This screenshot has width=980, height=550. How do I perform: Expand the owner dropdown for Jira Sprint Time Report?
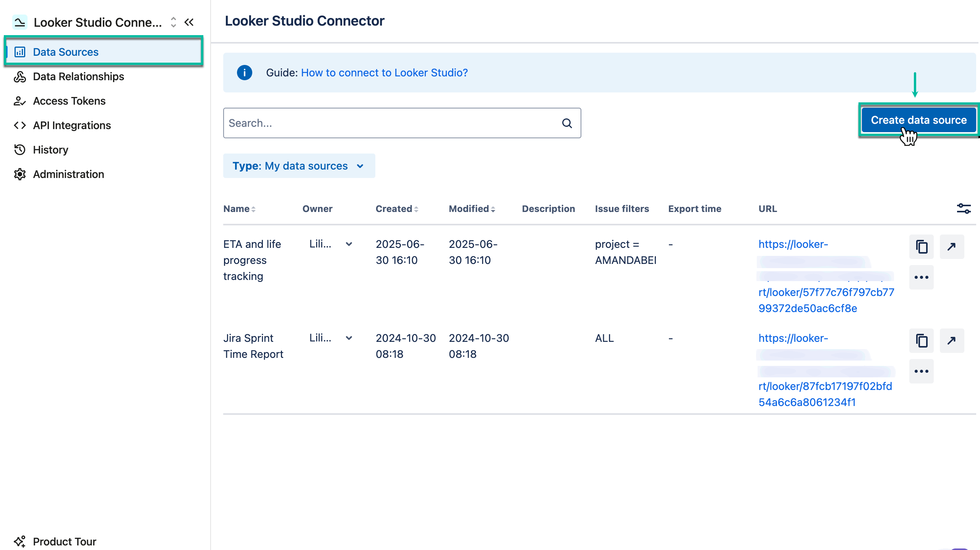(349, 338)
